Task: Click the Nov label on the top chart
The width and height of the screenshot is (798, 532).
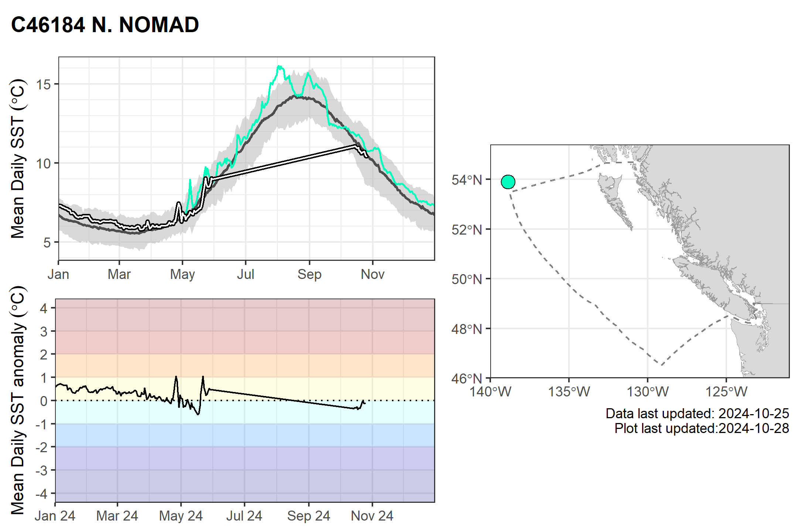Action: click(373, 274)
